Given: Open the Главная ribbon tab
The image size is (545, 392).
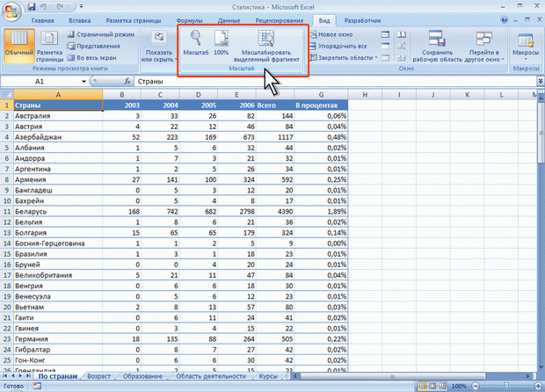Looking at the screenshot, I should [x=42, y=20].
